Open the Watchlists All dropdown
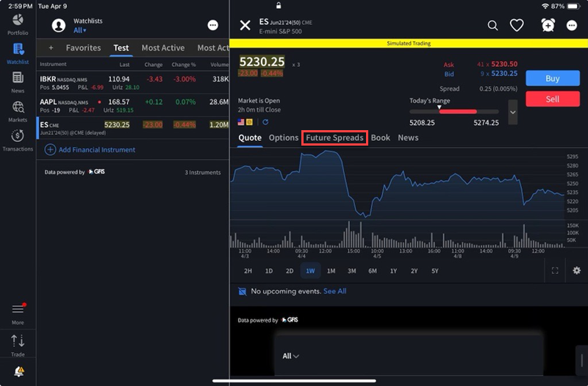588x386 pixels. (79, 31)
